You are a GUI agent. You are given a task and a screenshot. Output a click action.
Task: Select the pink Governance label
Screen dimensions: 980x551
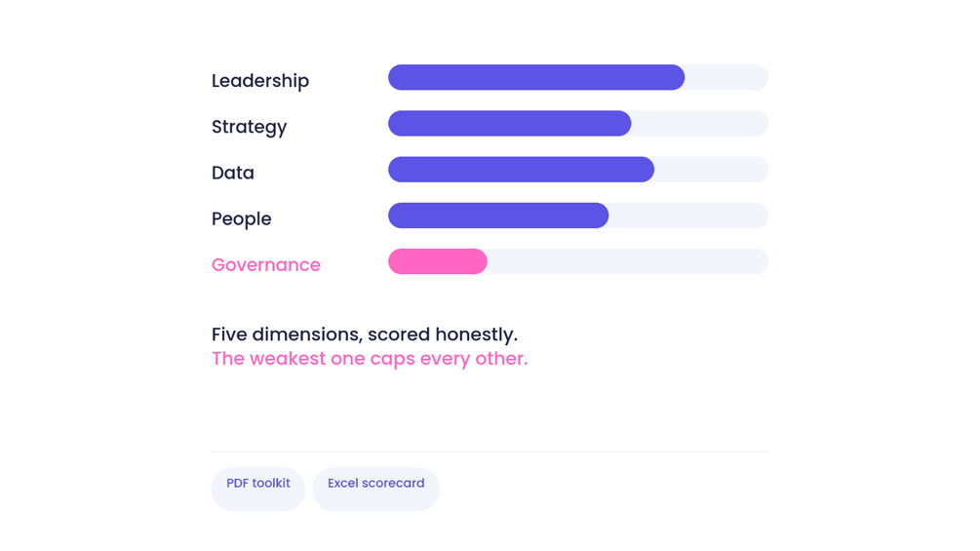pyautogui.click(x=265, y=265)
